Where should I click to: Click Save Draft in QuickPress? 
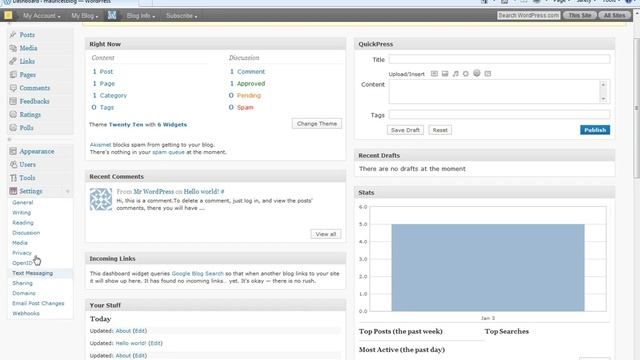tap(405, 130)
